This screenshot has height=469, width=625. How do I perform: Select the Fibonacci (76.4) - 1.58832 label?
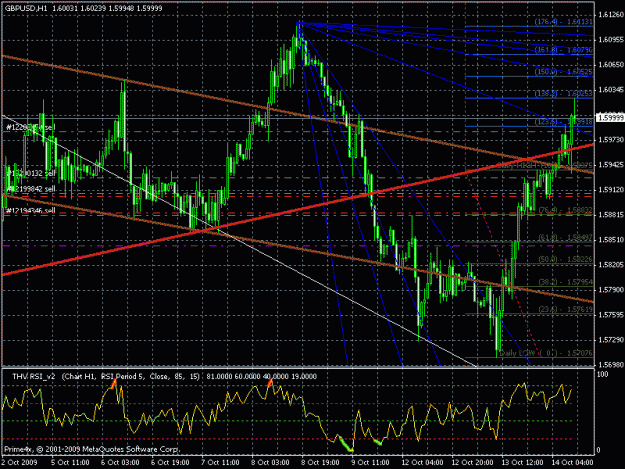coord(565,210)
